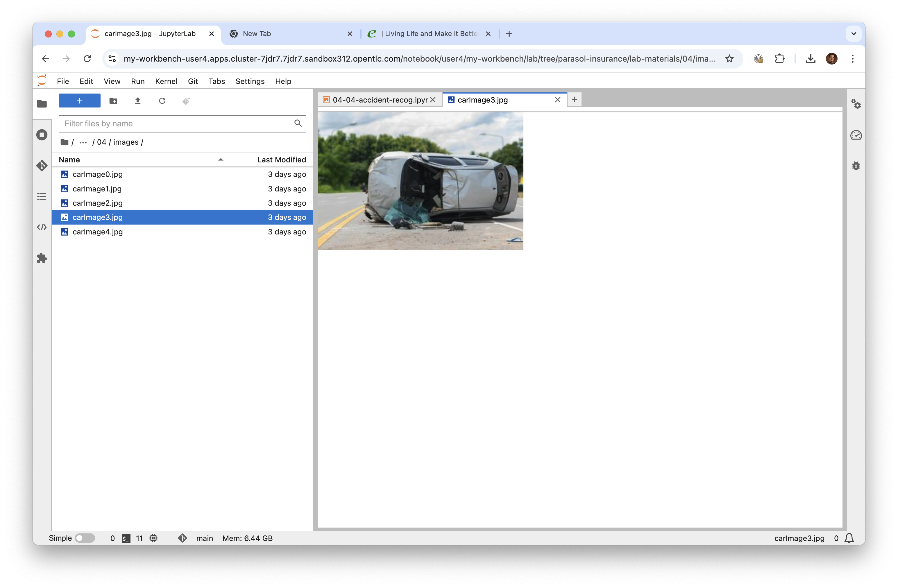Switch to 04-04-accident-recog notebook tab
This screenshot has height=588, width=898.
click(x=379, y=100)
